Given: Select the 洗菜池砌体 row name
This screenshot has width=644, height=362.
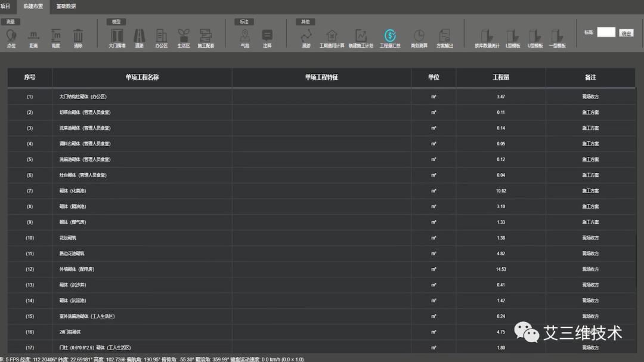Looking at the screenshot, I should [85, 128].
